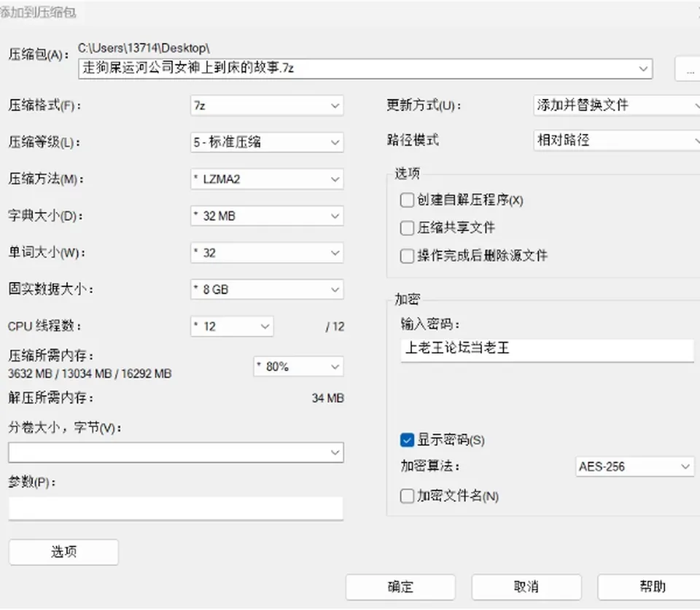Screen dimensions: 700x610
Task: Expand the 分卷大小 dropdown
Action: coord(176,453)
